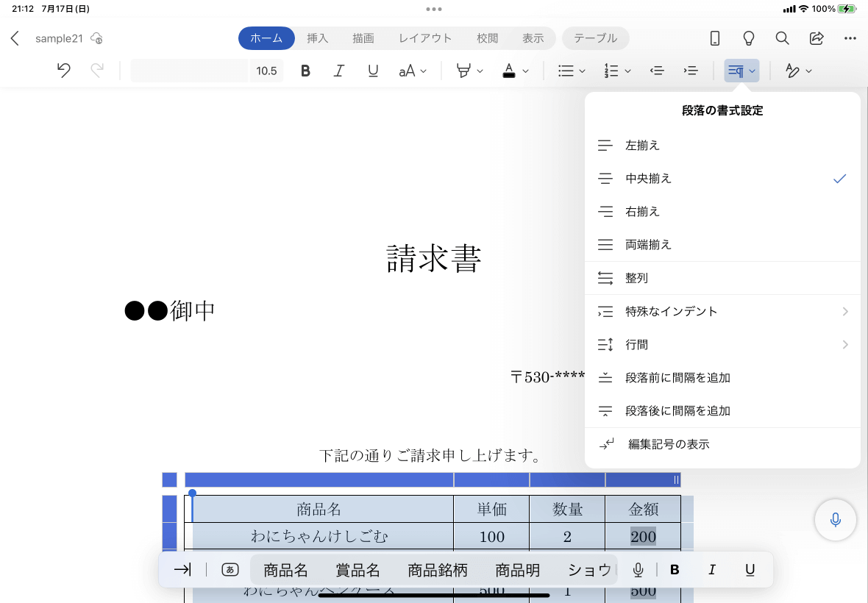Apply the highlighter pen color

(463, 71)
